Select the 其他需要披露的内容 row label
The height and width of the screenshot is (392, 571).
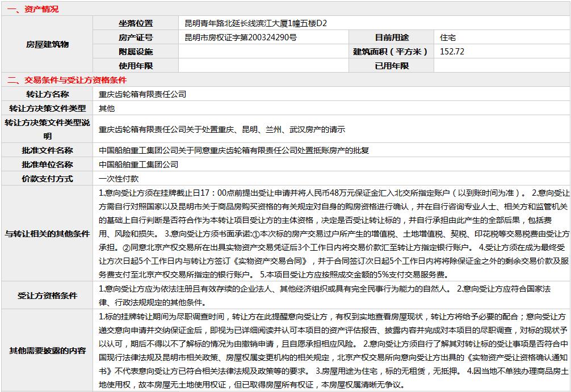pyautogui.click(x=47, y=350)
